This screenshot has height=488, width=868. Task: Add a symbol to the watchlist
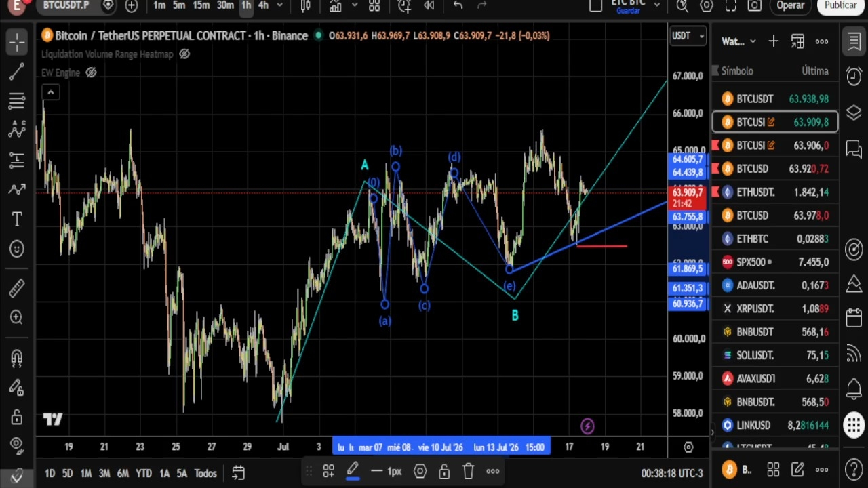773,41
